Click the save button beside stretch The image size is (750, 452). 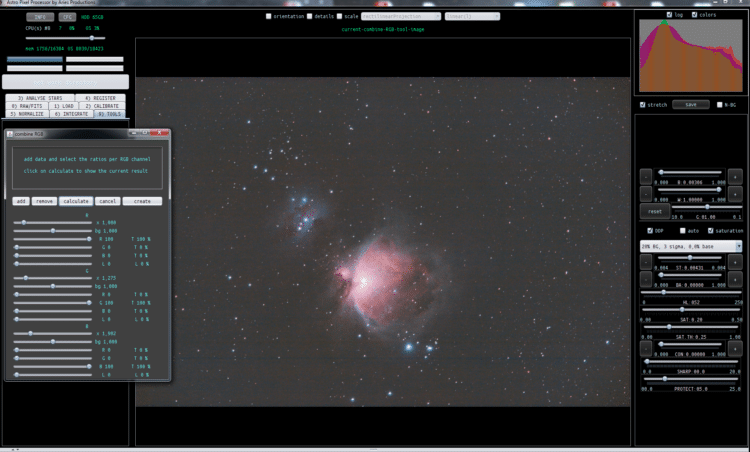[691, 104]
